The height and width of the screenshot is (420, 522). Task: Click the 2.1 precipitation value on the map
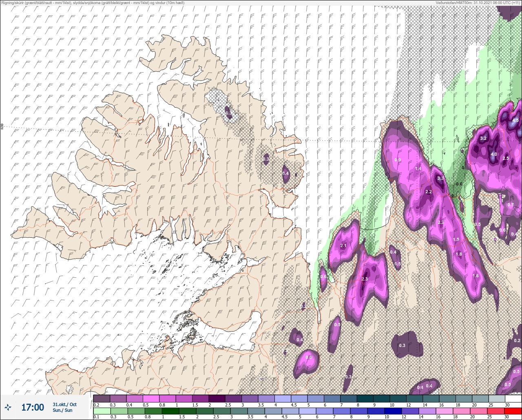point(343,246)
